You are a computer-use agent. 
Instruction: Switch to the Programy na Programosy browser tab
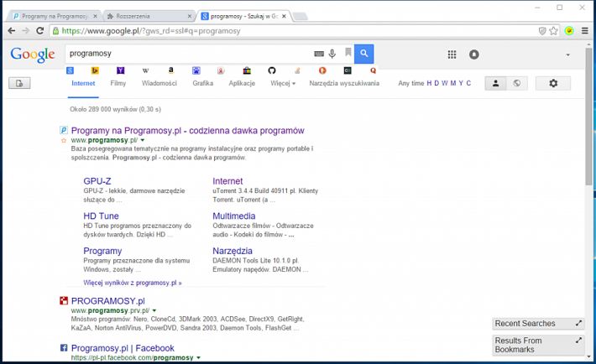pos(55,16)
